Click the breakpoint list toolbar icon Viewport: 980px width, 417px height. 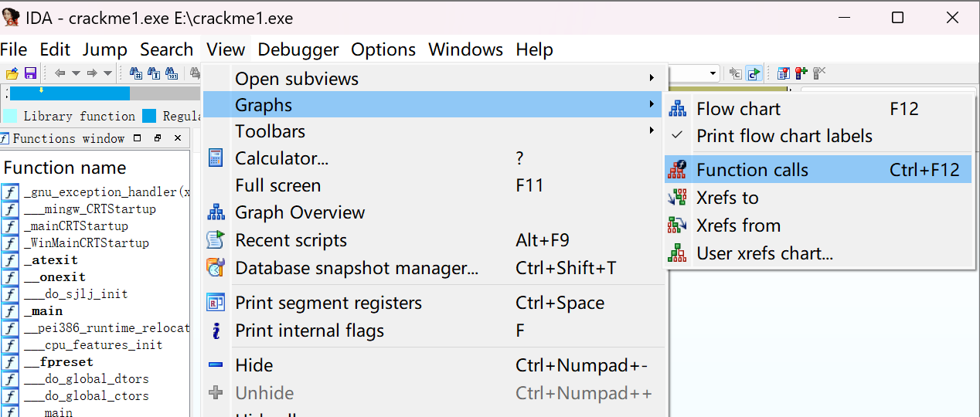click(x=784, y=73)
